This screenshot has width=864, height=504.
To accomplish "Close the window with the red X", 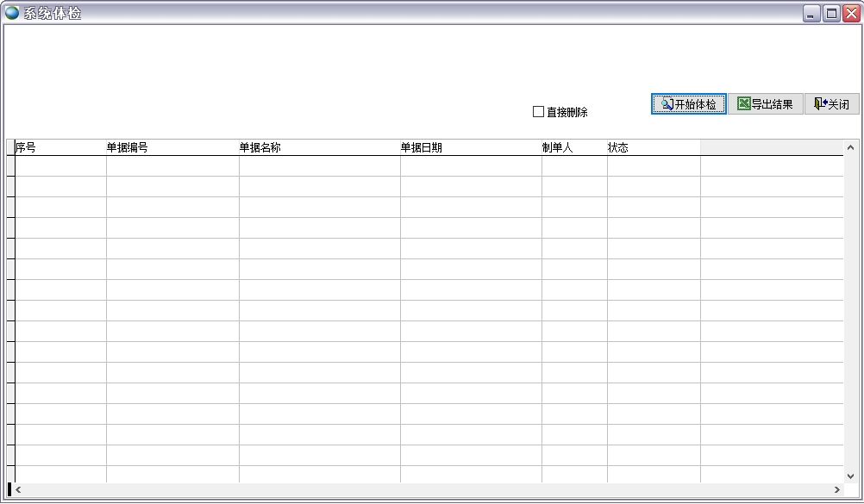I will click(x=851, y=13).
